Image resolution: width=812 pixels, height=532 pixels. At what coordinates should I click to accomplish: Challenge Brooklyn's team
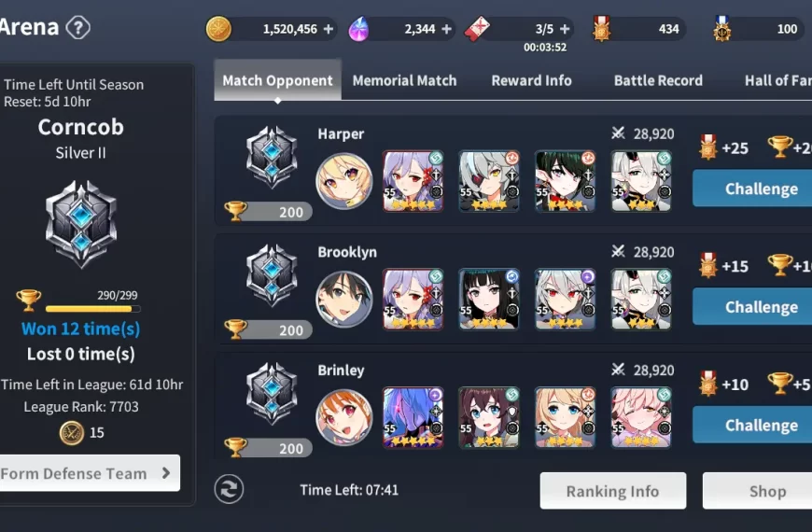tap(752, 307)
